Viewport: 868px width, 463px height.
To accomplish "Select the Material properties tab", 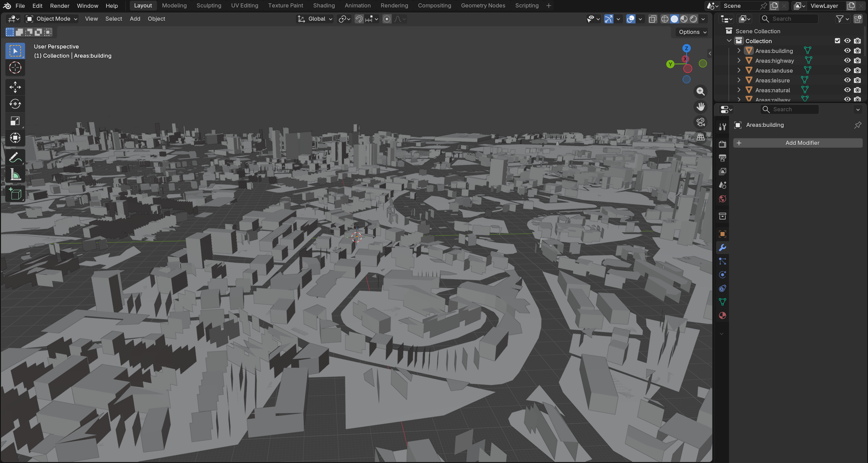I will [x=722, y=315].
